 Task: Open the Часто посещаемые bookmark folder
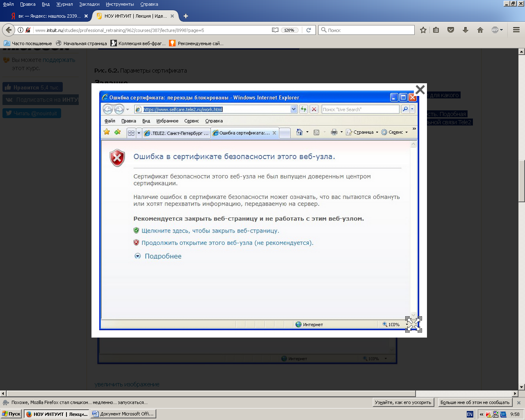click(28, 43)
